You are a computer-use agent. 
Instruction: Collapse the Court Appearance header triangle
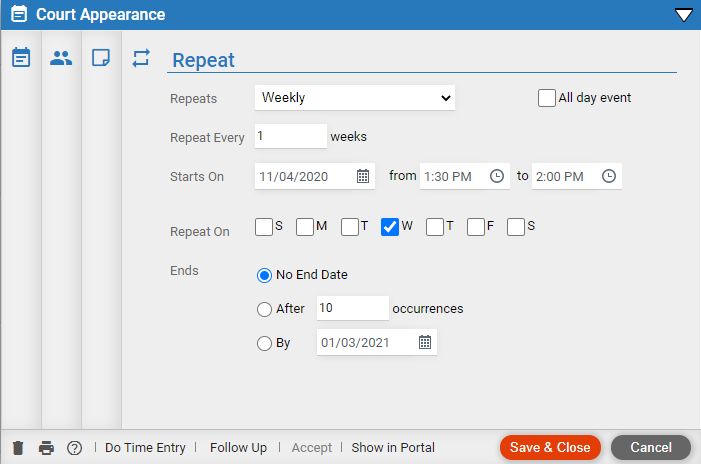click(x=684, y=15)
